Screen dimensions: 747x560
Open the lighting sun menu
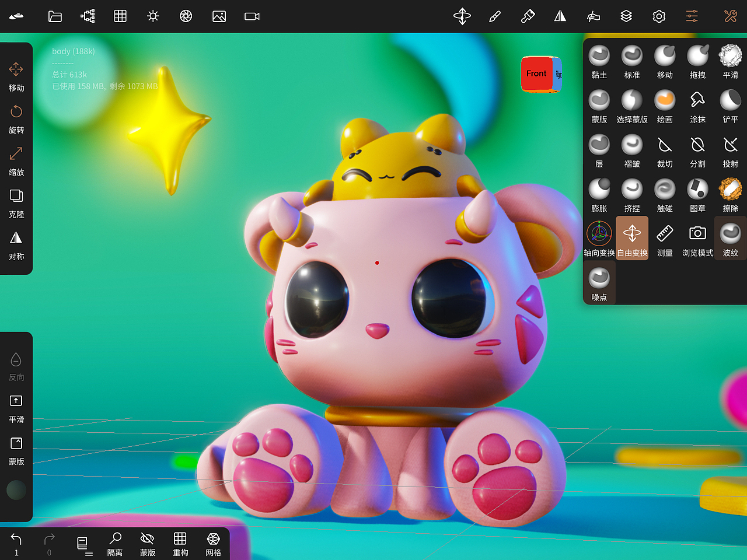coord(153,16)
